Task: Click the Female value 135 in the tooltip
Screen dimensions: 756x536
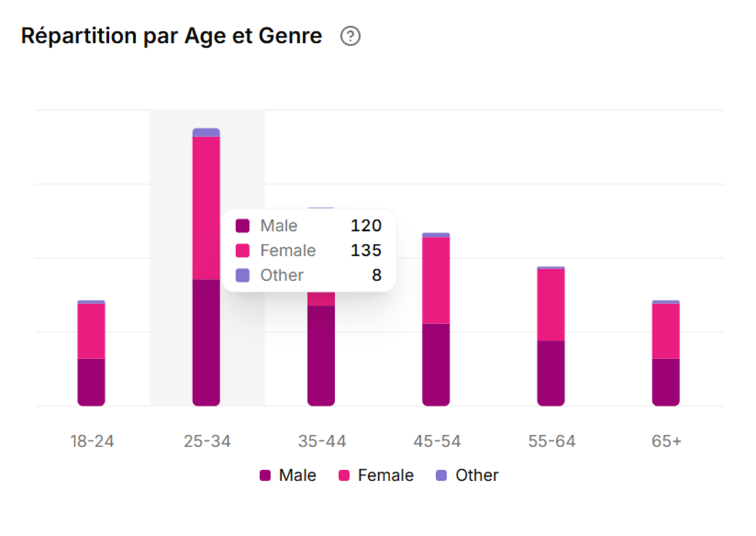Action: click(366, 250)
